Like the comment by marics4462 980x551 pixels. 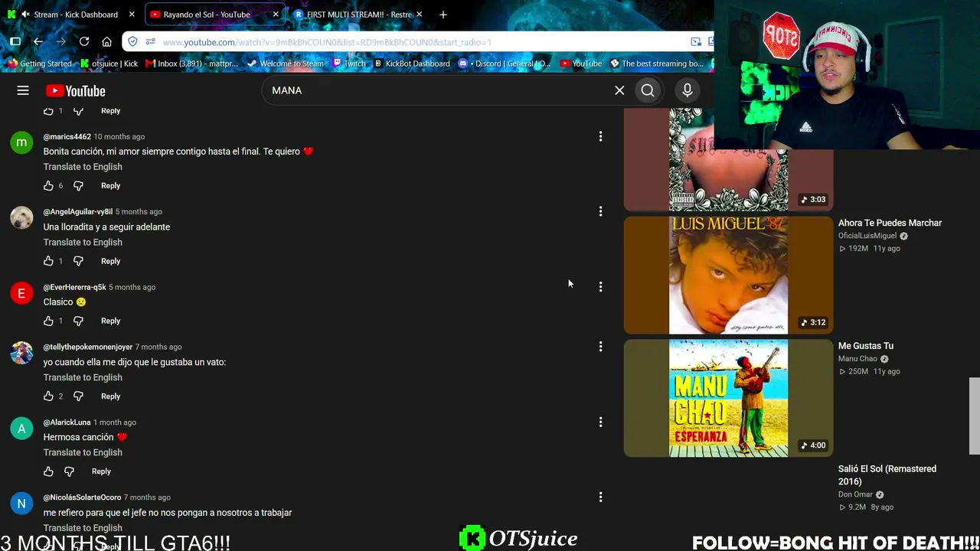pos(48,186)
